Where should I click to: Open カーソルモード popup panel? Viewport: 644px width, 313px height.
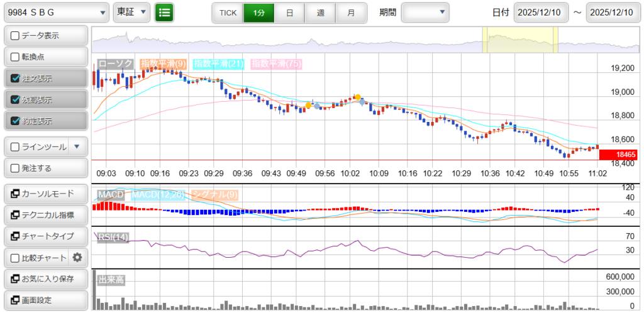click(x=45, y=194)
